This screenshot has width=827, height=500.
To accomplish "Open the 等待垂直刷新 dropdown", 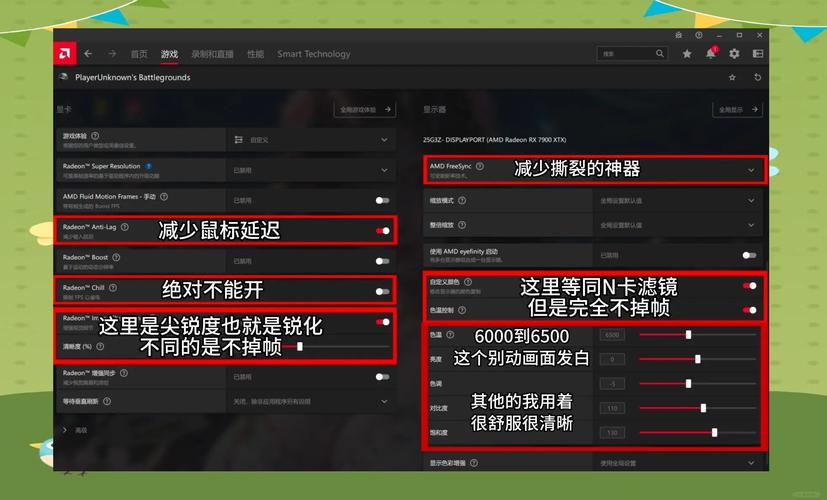I will pyautogui.click(x=384, y=402).
